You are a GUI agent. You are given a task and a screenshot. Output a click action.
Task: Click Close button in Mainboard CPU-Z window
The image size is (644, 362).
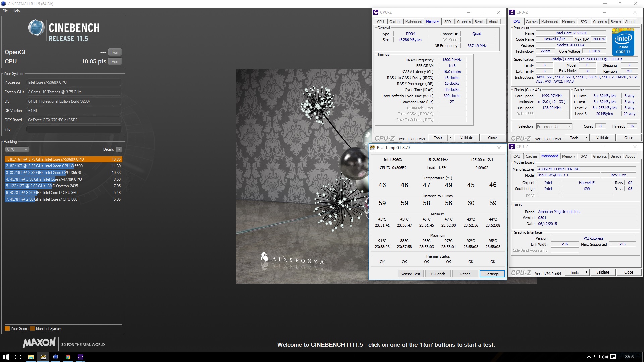629,272
